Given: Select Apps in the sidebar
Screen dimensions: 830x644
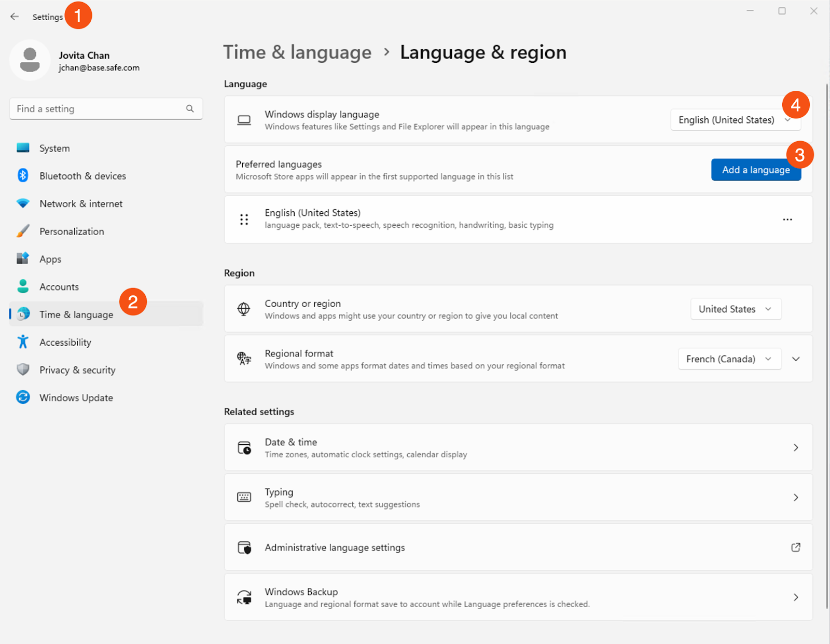Looking at the screenshot, I should 106,258.
